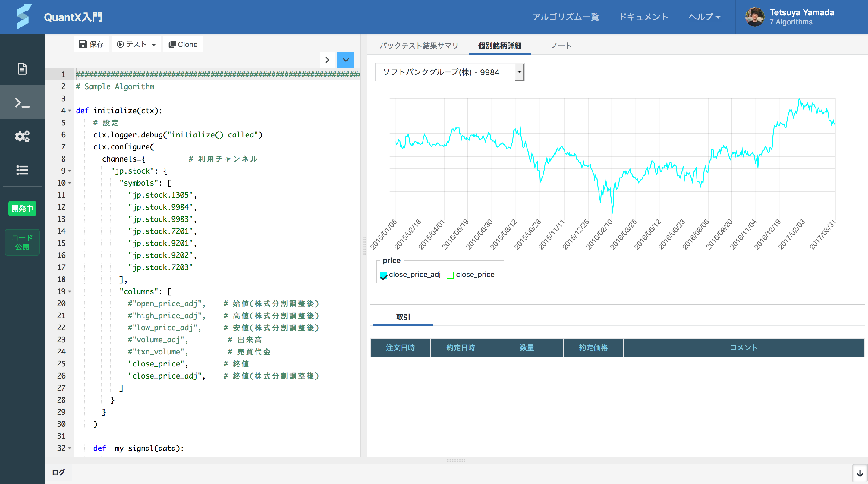The width and height of the screenshot is (868, 484).
Task: Click the コード公開 button
Action: tap(22, 242)
